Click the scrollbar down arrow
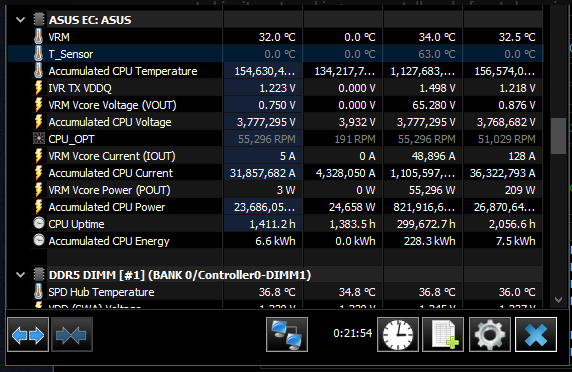Screen dimensions: 572x372 coord(558,300)
